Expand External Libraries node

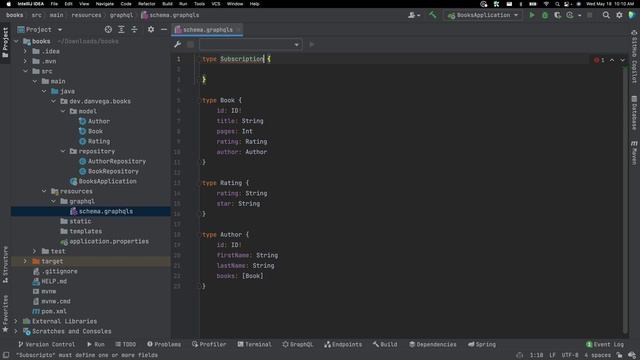[x=16, y=321]
